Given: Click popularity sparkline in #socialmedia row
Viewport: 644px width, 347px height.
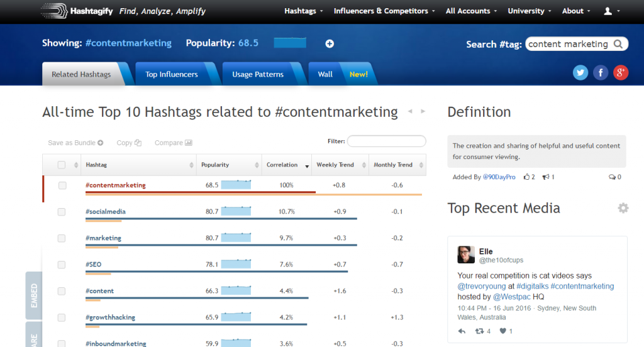Looking at the screenshot, I should (x=236, y=211).
